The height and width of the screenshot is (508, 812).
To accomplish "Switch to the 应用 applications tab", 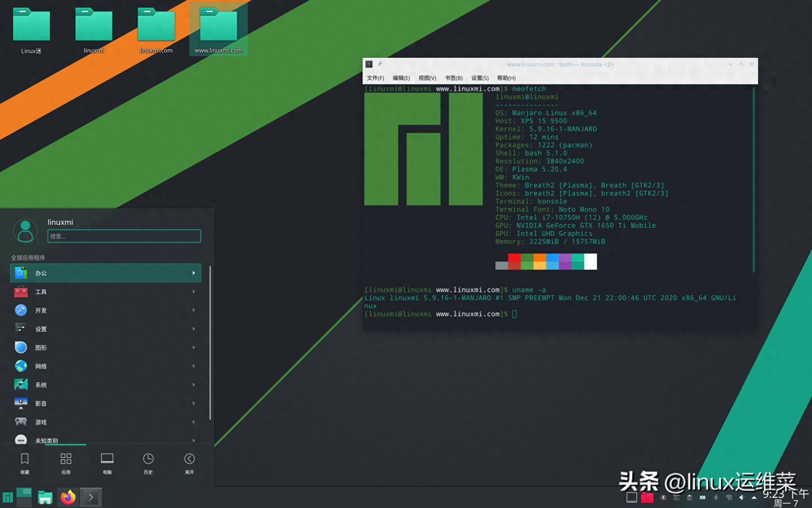I will (66, 464).
